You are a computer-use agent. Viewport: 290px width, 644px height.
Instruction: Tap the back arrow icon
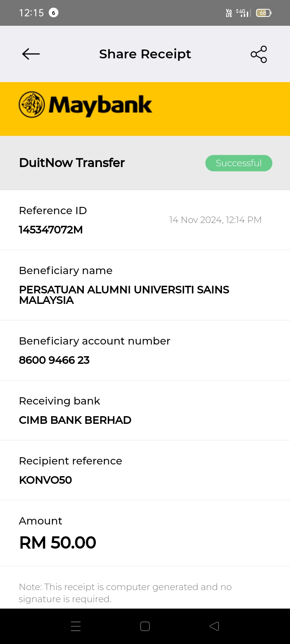click(x=31, y=54)
